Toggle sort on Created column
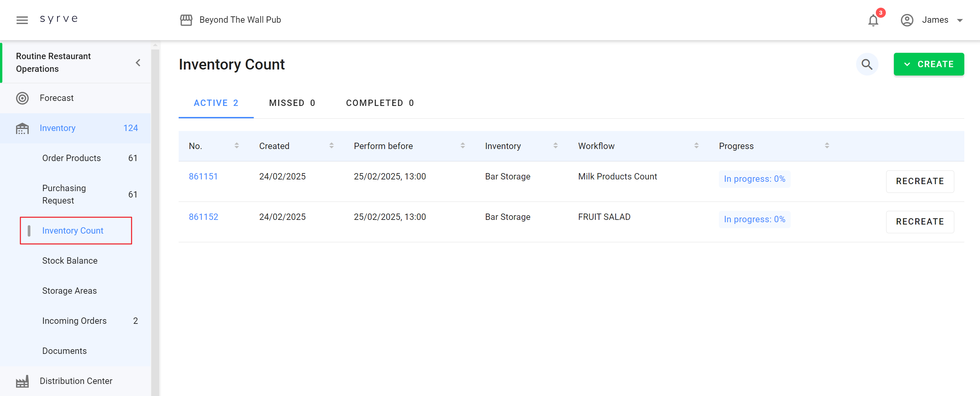The width and height of the screenshot is (980, 396). tap(331, 146)
